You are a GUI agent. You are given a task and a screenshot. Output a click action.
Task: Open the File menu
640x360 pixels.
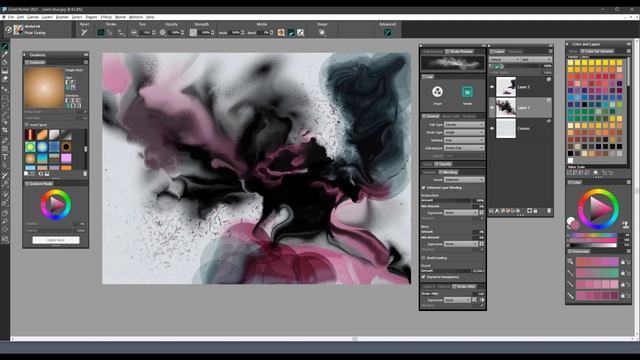[x=11, y=17]
